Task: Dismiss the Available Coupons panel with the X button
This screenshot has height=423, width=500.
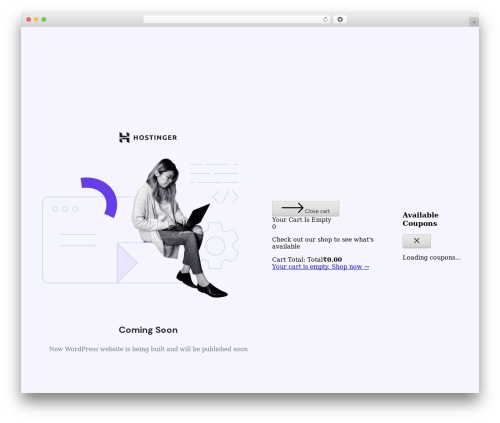Action: (416, 241)
